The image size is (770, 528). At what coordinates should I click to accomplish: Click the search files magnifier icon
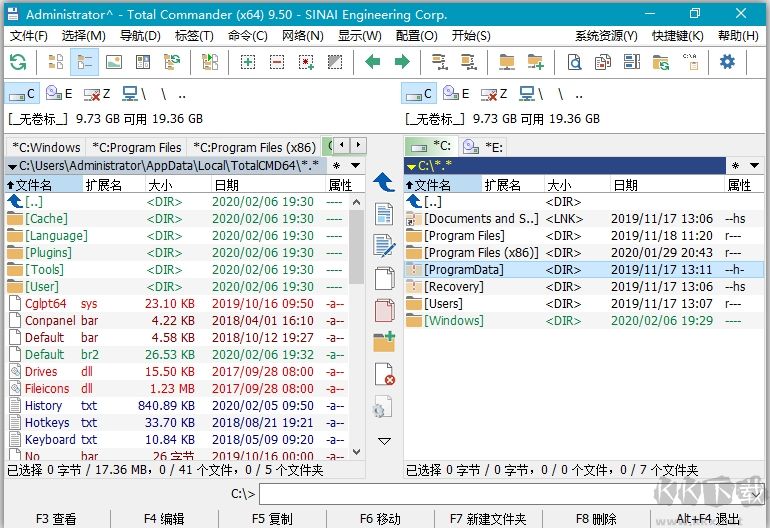pos(574,62)
